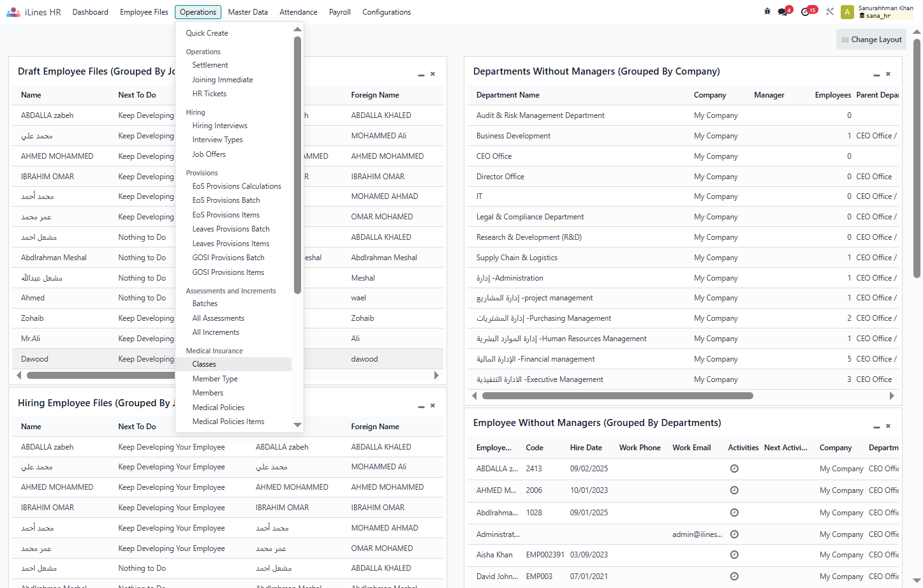
Task: Open activity clock for employee code 2413
Action: 734,469
